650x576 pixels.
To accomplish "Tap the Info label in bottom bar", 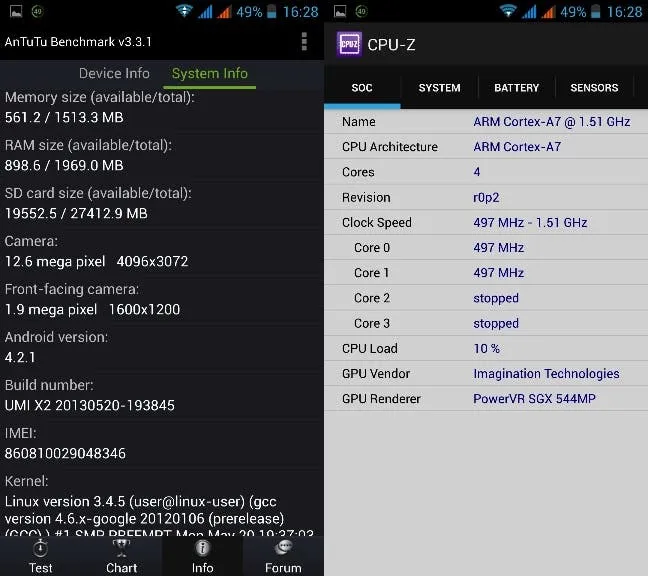I will (202, 568).
